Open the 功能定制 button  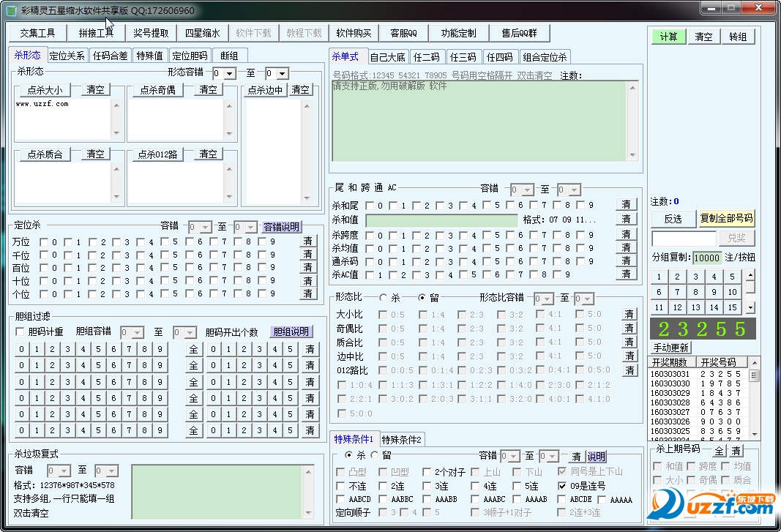click(x=458, y=34)
